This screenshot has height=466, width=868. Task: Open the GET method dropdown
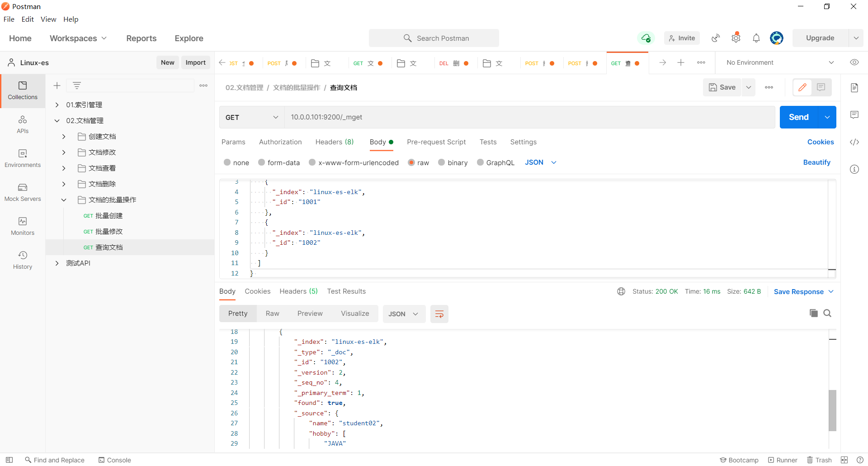251,117
